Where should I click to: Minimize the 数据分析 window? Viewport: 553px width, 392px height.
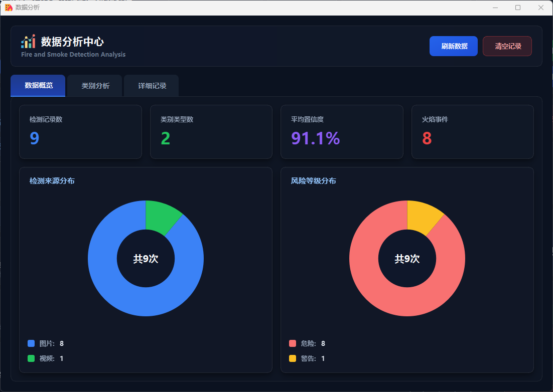[495, 8]
